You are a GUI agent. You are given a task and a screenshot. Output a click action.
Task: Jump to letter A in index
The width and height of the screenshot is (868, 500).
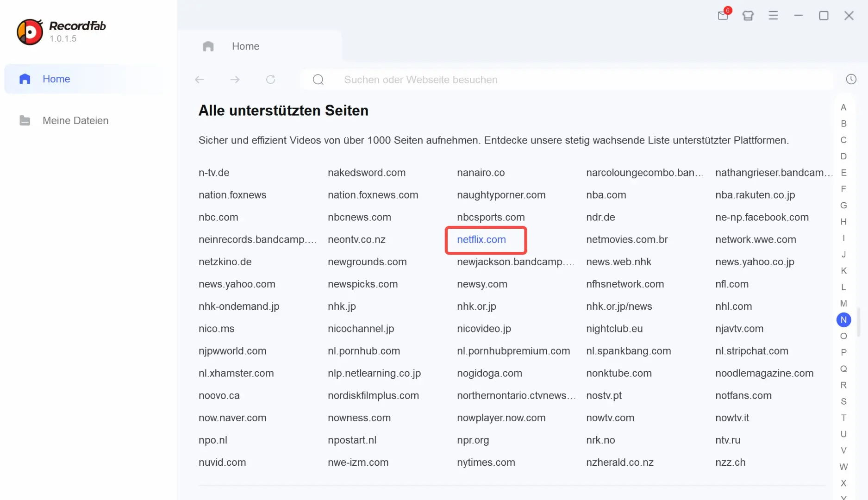(843, 107)
